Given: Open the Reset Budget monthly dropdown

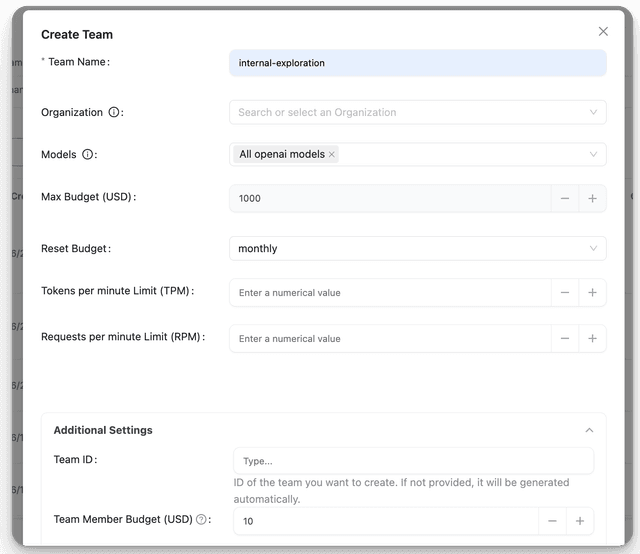Looking at the screenshot, I should (x=418, y=249).
